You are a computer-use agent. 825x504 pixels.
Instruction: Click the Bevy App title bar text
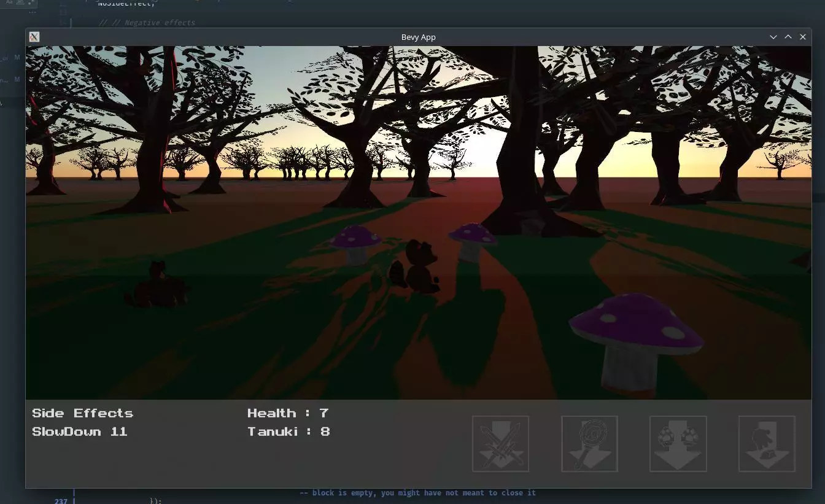[418, 37]
